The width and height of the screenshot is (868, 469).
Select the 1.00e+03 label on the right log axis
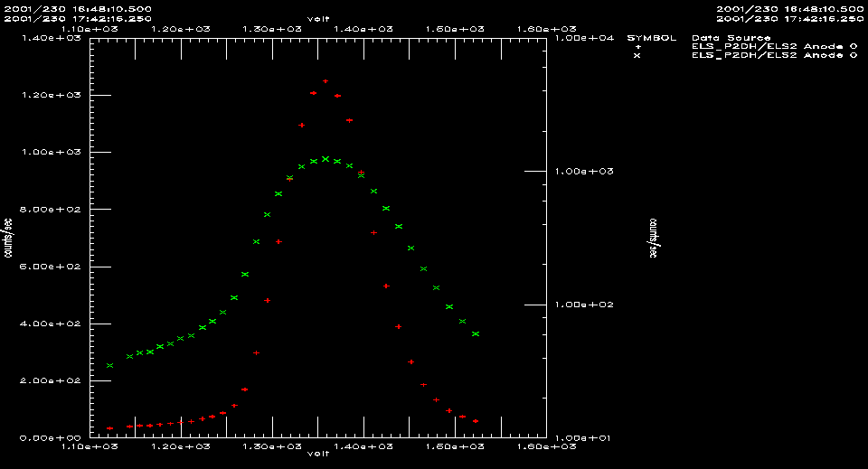pos(584,172)
